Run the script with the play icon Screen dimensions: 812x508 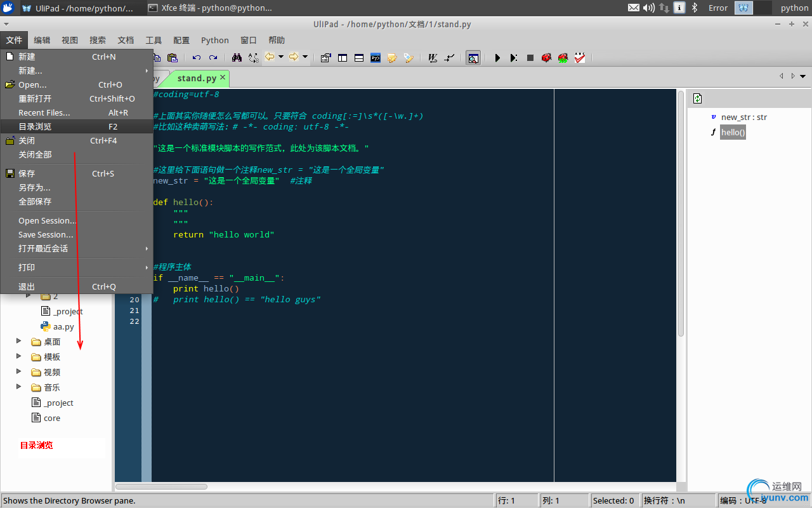[497, 58]
